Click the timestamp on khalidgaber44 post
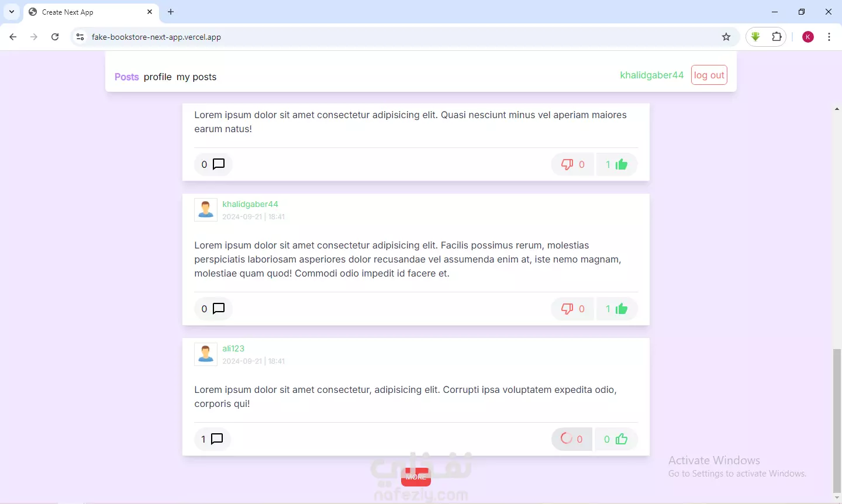 [x=253, y=217]
